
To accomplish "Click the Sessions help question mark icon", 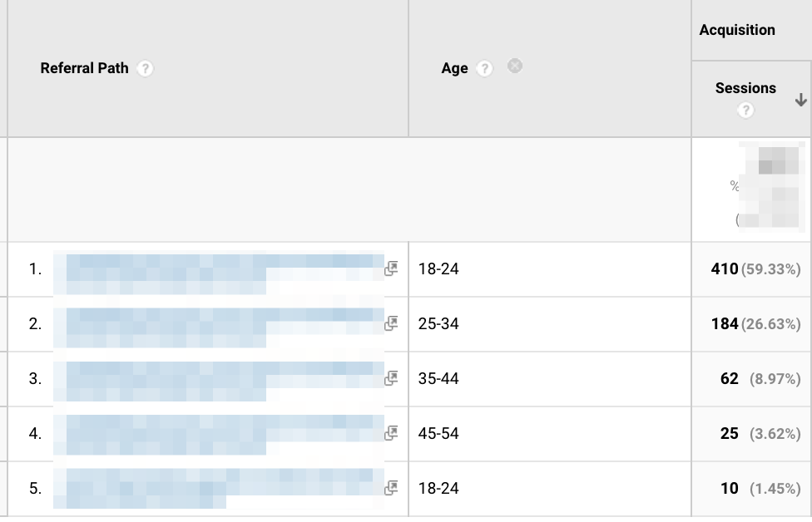I will (745, 110).
